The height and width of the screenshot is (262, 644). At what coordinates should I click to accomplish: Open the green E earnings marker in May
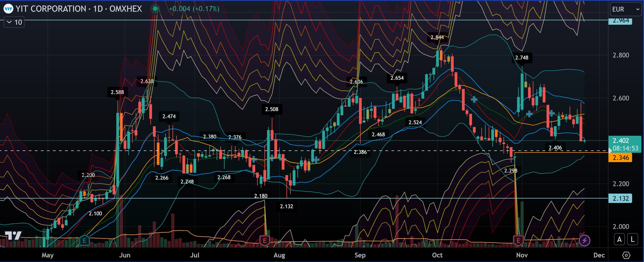point(84,240)
